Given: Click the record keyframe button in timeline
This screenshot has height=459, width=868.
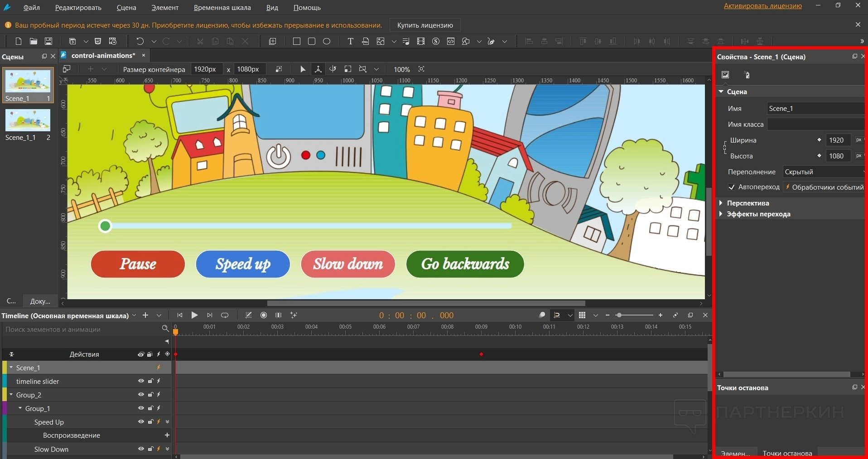Looking at the screenshot, I should (264, 315).
